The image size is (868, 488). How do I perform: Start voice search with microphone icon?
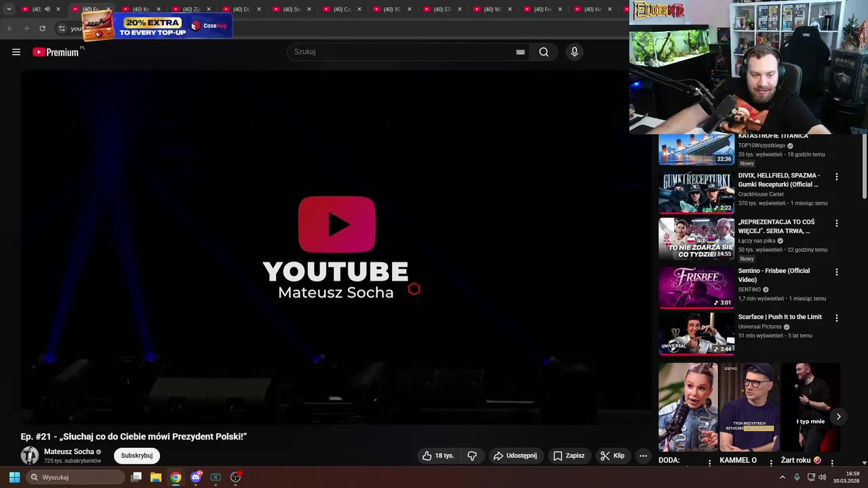574,52
